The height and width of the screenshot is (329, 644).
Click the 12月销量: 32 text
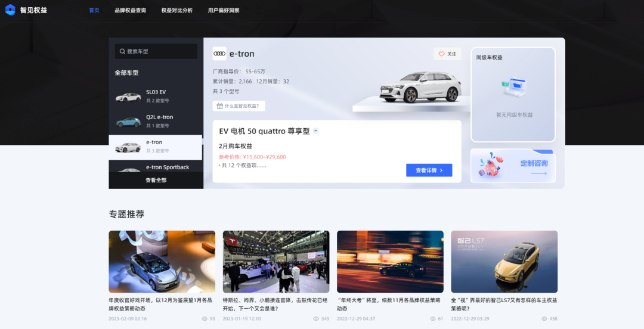(273, 81)
